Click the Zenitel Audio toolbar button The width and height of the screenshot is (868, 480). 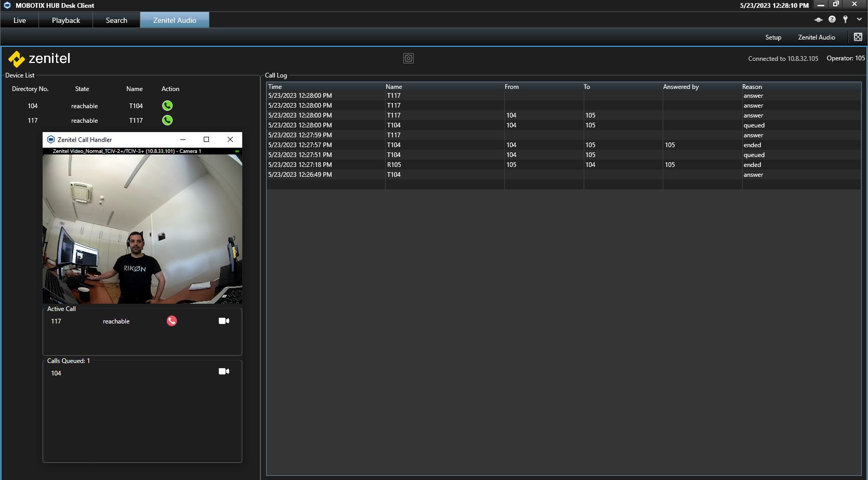click(x=816, y=37)
